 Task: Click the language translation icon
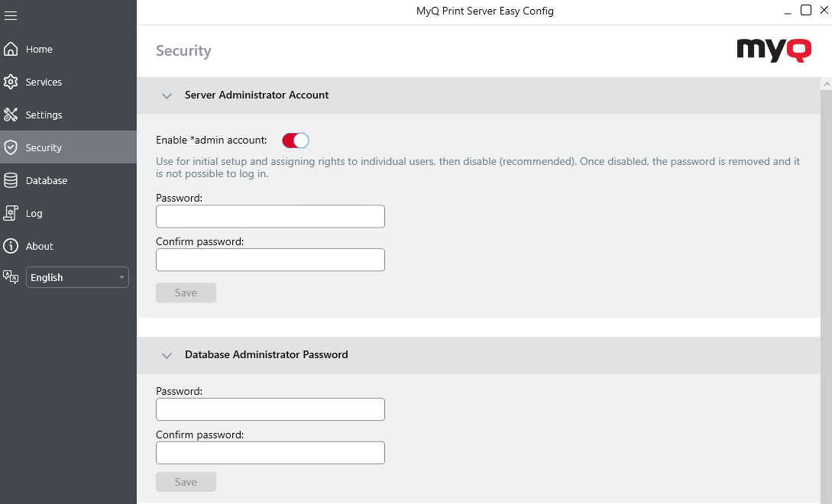pos(11,277)
